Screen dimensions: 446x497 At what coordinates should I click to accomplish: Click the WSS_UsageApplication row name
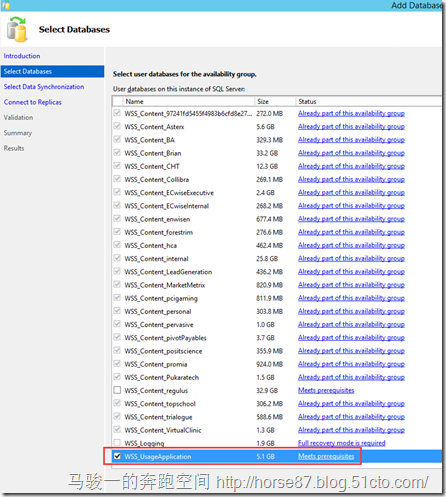[x=158, y=456]
